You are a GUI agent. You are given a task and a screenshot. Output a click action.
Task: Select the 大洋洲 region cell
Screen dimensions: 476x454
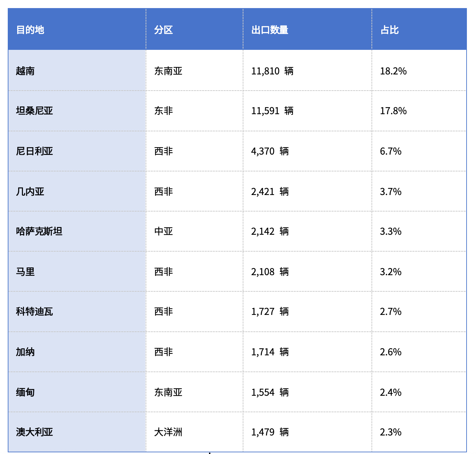point(195,432)
